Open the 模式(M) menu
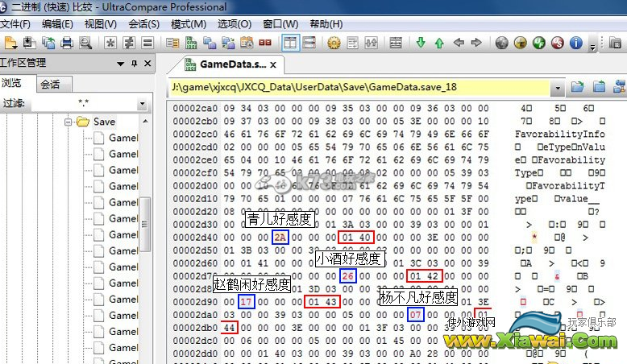Image resolution: width=627 pixels, height=364 pixels. 189,24
